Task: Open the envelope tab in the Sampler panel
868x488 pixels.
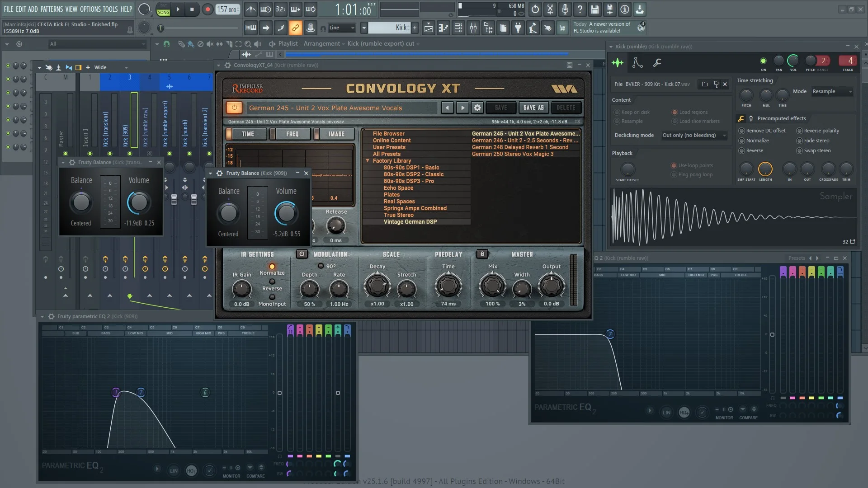Action: coord(637,63)
